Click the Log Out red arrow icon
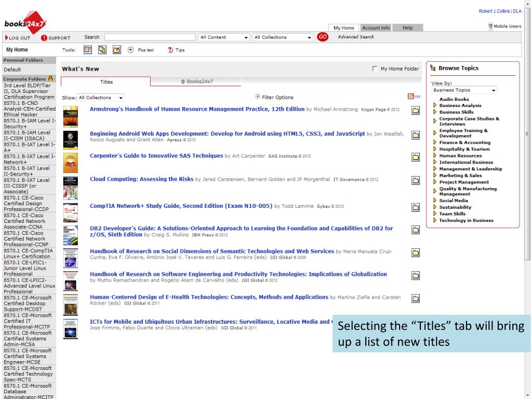The image size is (532, 399). (6, 37)
